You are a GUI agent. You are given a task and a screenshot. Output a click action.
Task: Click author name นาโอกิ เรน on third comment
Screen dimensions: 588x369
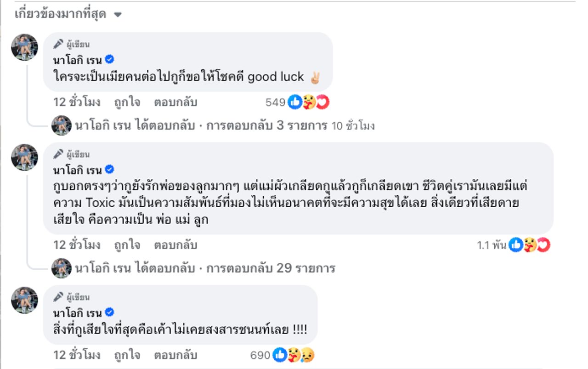click(78, 313)
